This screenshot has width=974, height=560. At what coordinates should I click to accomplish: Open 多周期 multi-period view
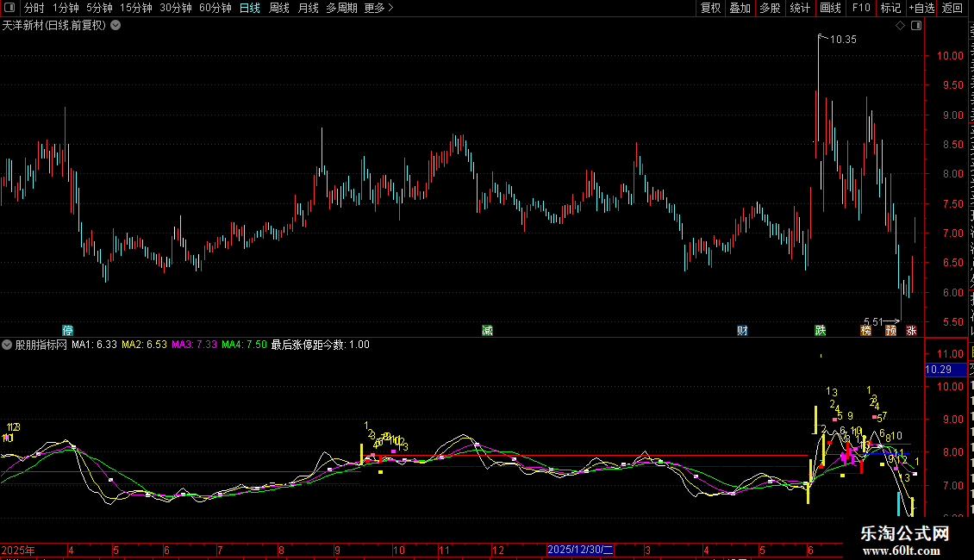(x=341, y=8)
